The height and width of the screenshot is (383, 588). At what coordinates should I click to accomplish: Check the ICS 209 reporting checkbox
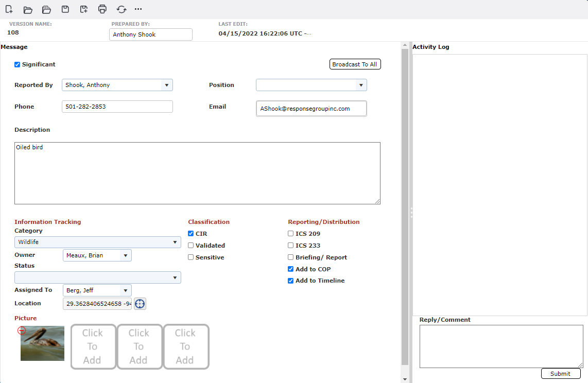pos(290,233)
